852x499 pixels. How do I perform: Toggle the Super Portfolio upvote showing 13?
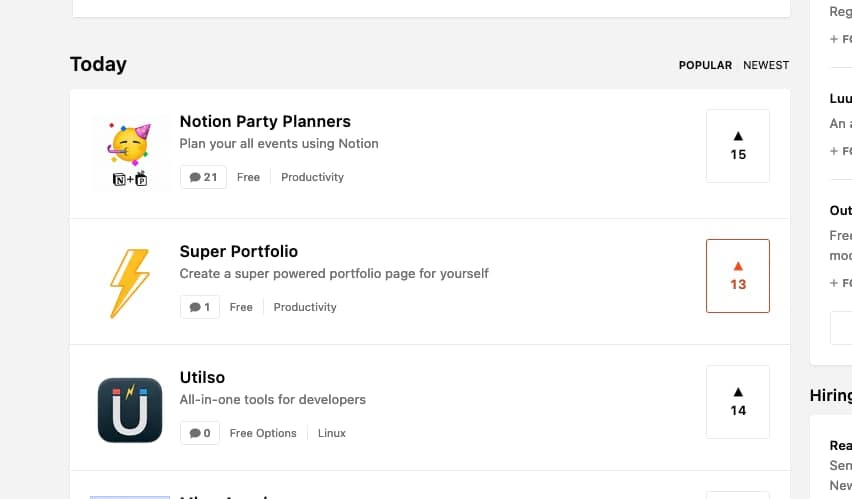(737, 276)
